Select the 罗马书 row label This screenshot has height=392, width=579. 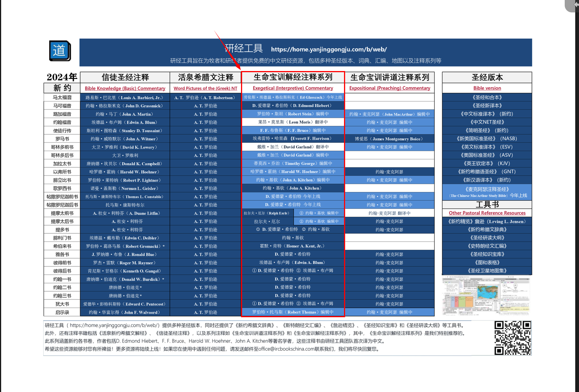(62, 139)
